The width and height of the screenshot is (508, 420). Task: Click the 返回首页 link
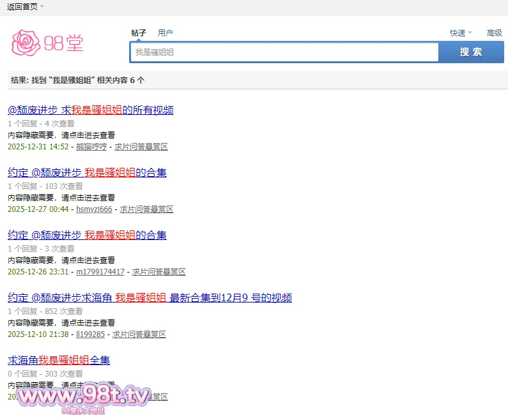(22, 7)
